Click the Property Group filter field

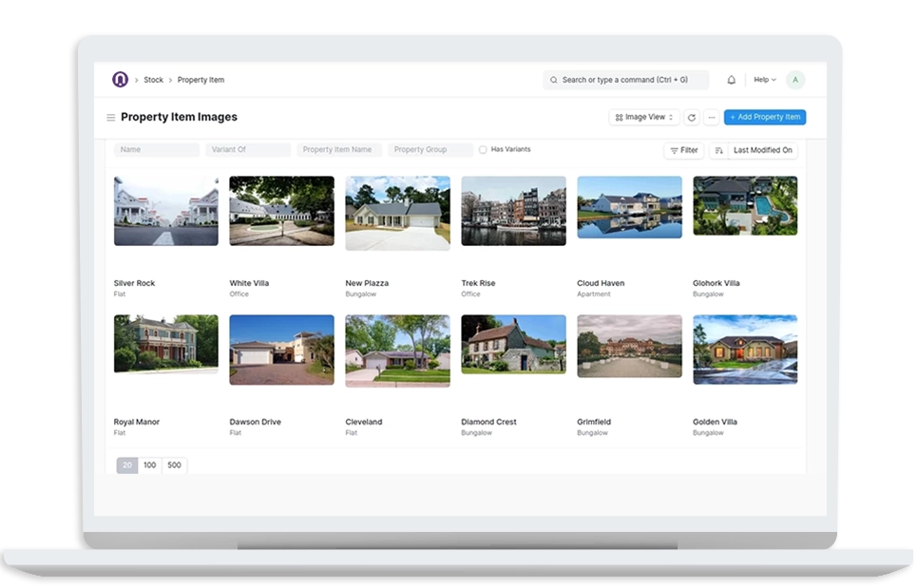click(430, 150)
